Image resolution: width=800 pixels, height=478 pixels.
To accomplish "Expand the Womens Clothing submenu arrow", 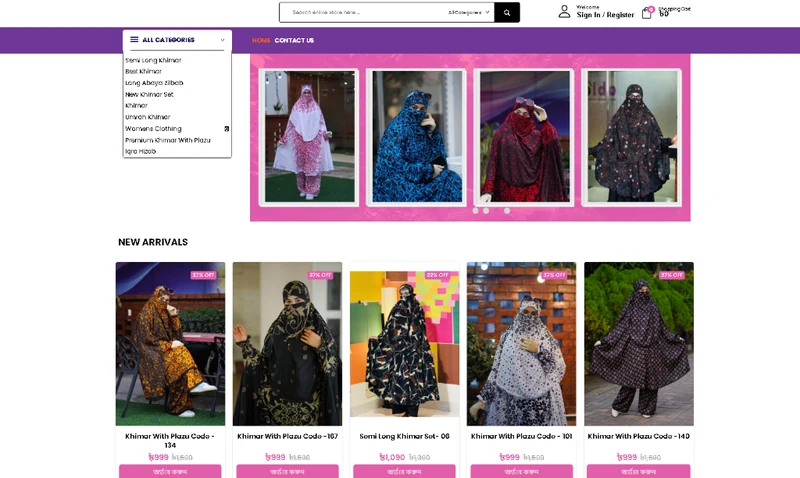I will [x=227, y=129].
